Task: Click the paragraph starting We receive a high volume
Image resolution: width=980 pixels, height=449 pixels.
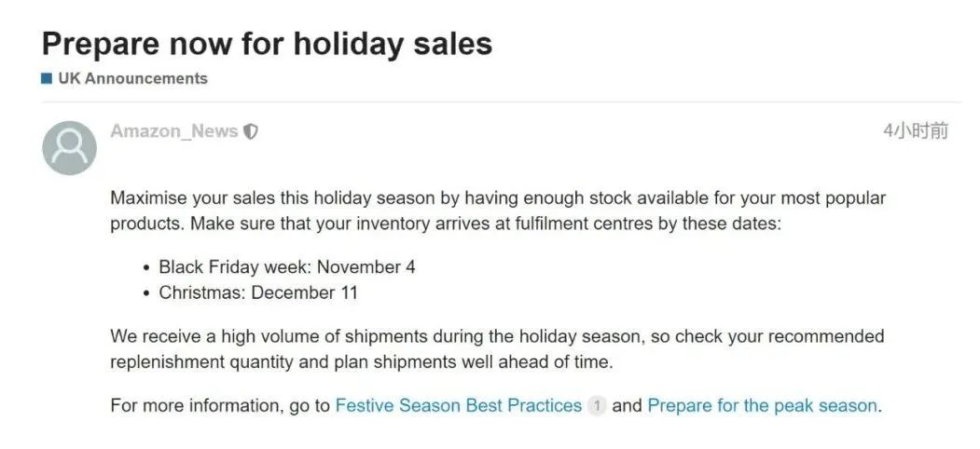Action: pyautogui.click(x=497, y=347)
